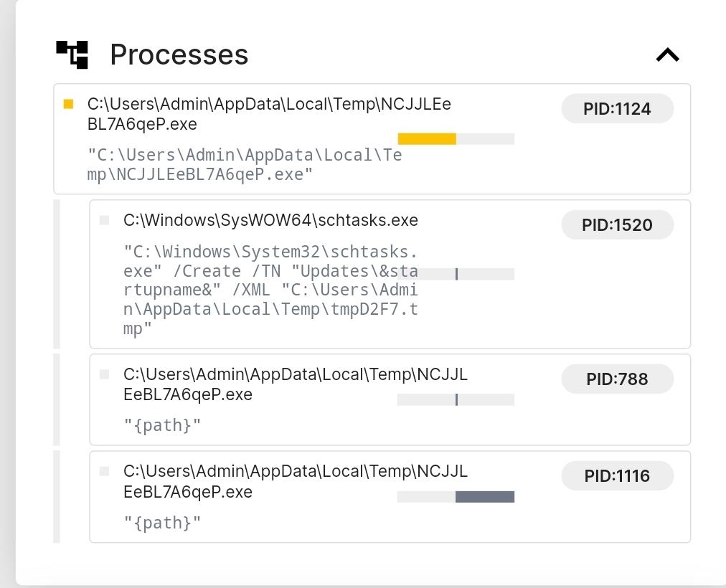This screenshot has height=588, width=726.
Task: Open the Processes section heading
Action: coord(179,54)
